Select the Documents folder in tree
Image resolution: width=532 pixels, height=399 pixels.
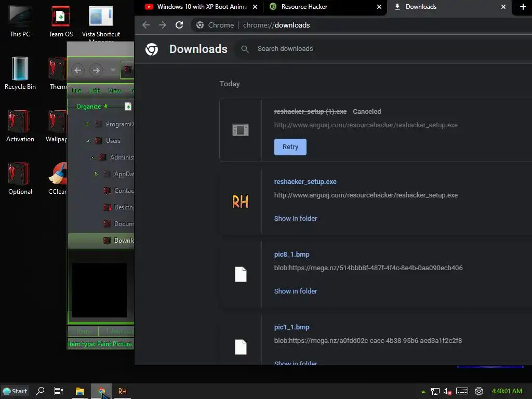click(x=119, y=224)
